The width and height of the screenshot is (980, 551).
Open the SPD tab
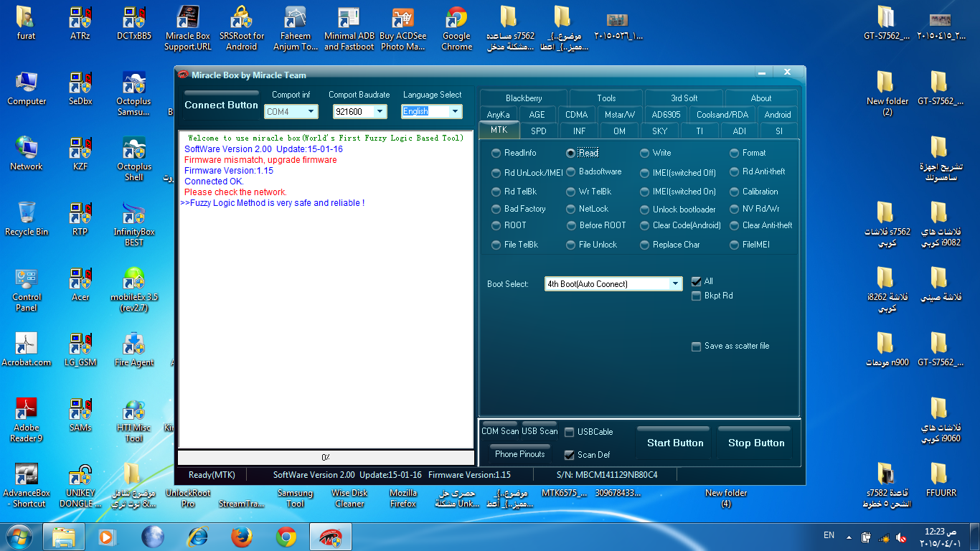tap(539, 131)
